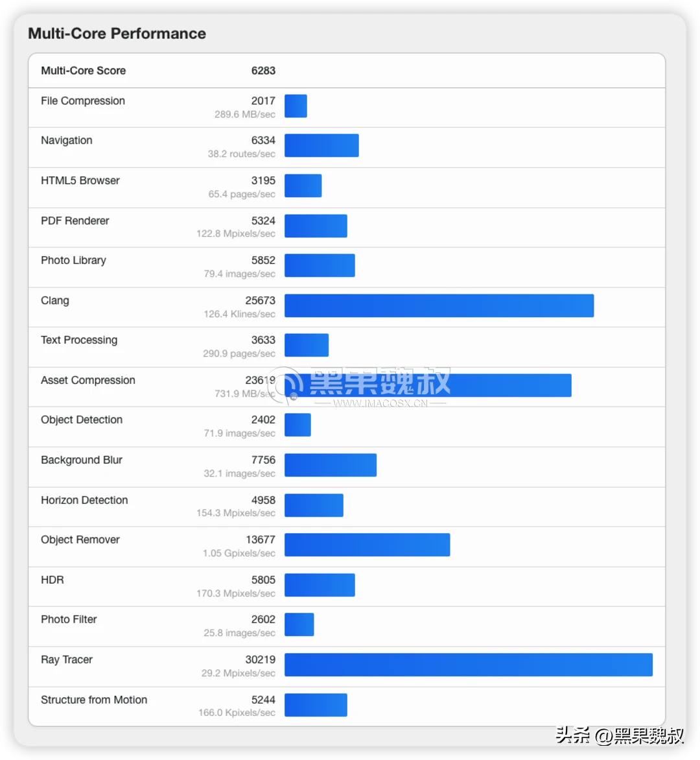Select the Photo Library label
The height and width of the screenshot is (760, 700).
(x=73, y=261)
